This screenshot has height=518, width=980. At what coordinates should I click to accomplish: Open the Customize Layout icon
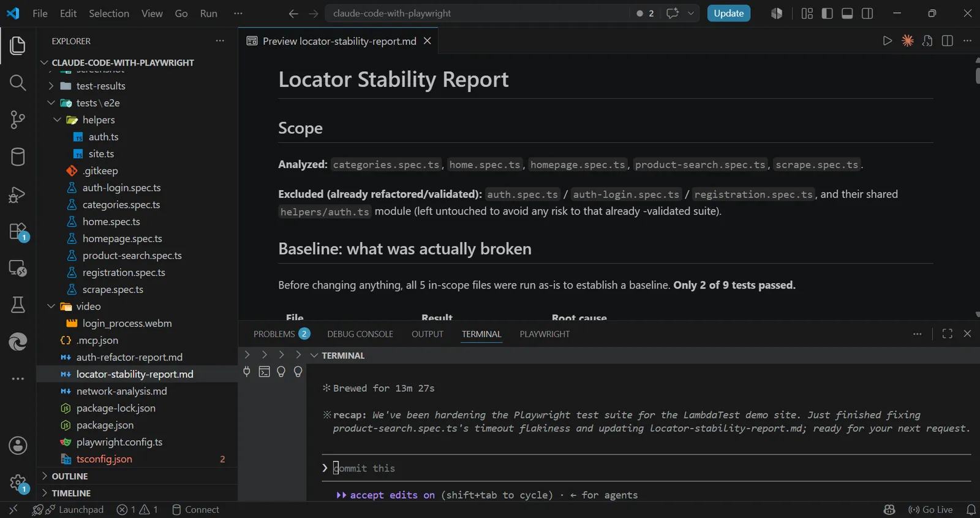[x=807, y=13]
